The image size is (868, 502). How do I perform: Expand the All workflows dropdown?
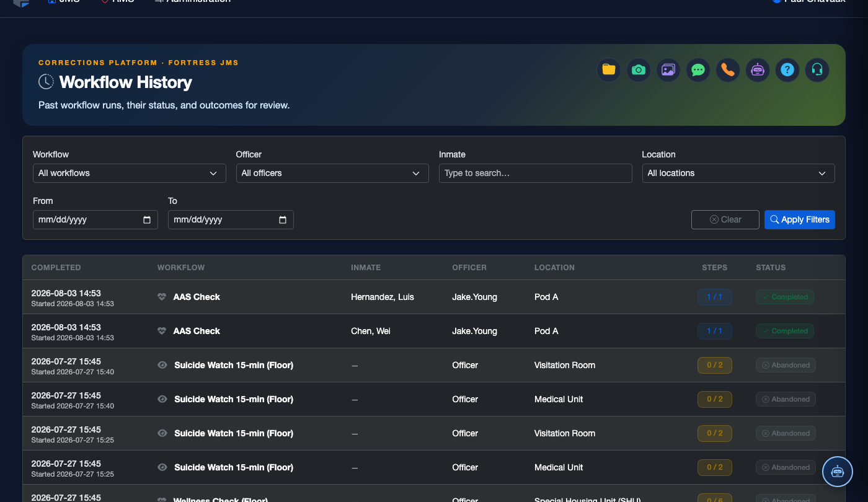coord(129,173)
